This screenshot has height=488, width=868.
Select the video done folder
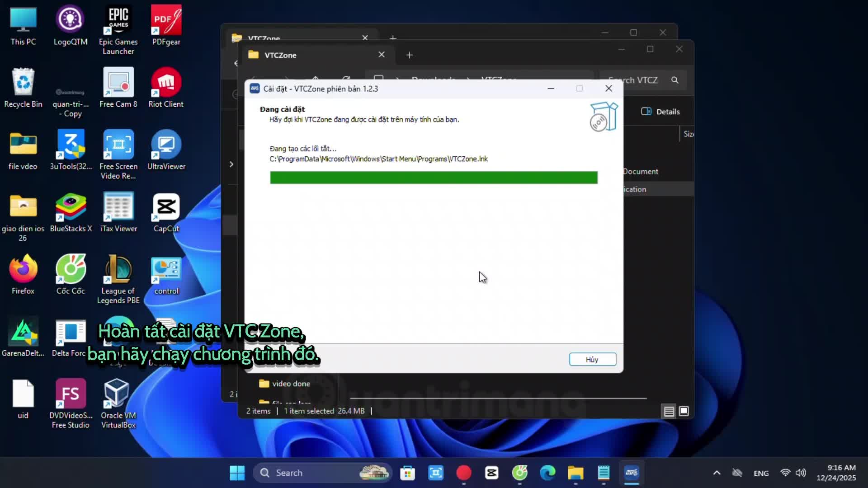[x=284, y=384]
